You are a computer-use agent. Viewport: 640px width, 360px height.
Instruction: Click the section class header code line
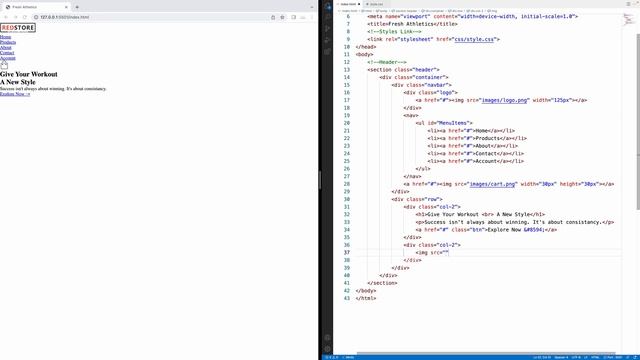tap(403, 70)
